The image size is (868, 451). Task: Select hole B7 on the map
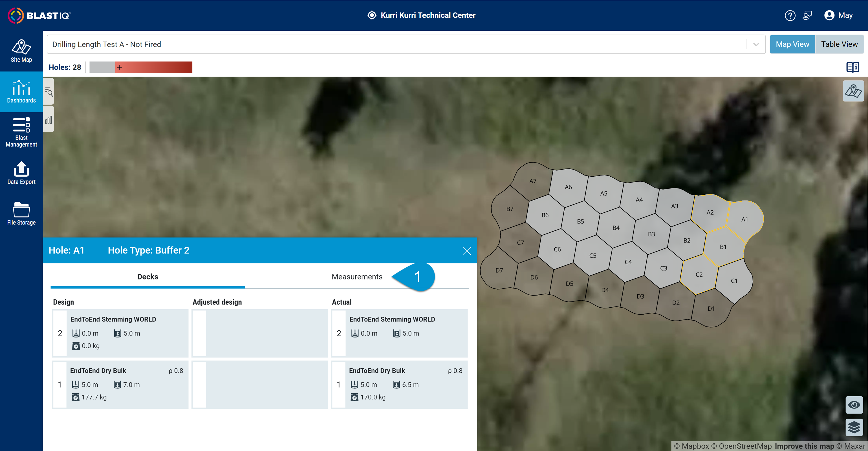click(x=510, y=209)
